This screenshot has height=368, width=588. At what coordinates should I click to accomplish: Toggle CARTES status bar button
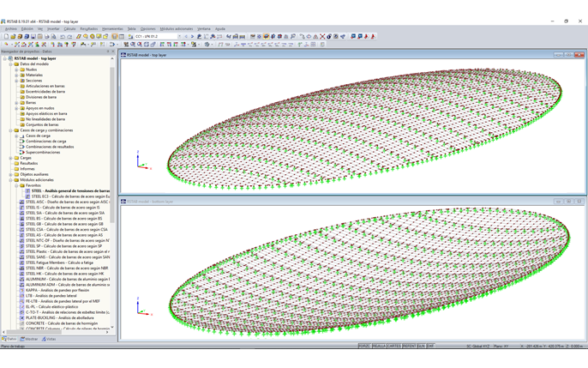[394, 346]
